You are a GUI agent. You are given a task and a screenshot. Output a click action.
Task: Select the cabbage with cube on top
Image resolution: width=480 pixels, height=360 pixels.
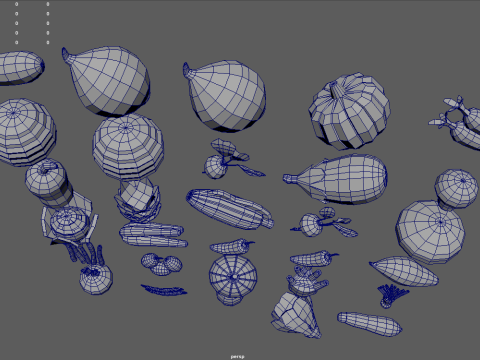138,200
